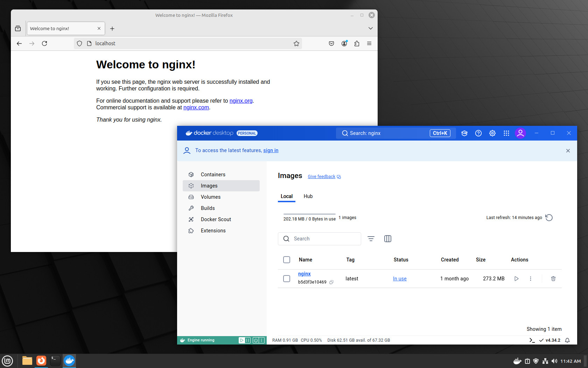Pause the Docker engine
The width and height of the screenshot is (588, 368).
(248, 340)
